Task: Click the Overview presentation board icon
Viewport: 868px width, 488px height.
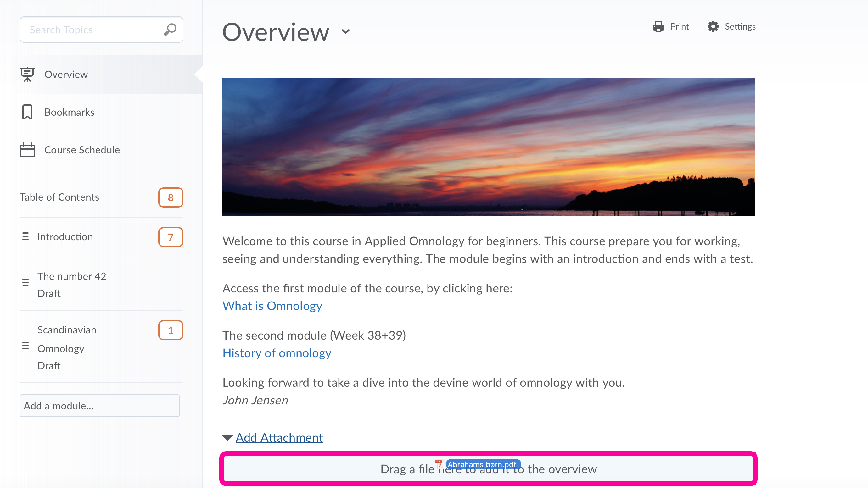Action: coord(27,74)
